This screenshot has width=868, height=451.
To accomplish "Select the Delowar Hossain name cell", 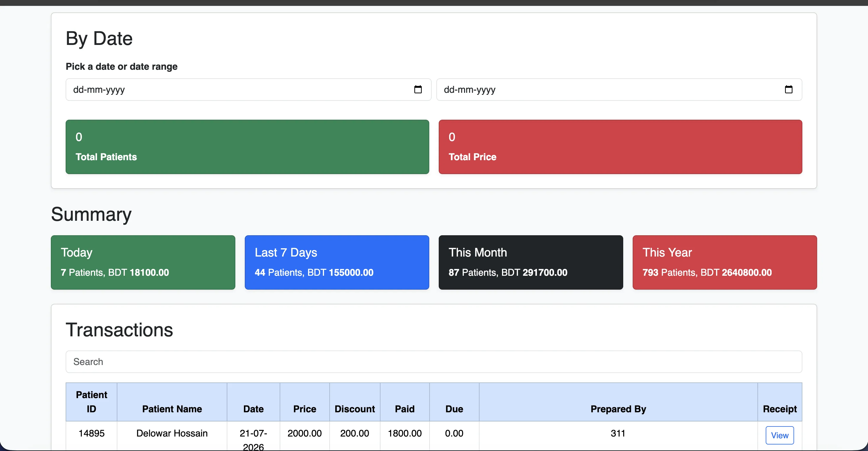I will click(172, 436).
